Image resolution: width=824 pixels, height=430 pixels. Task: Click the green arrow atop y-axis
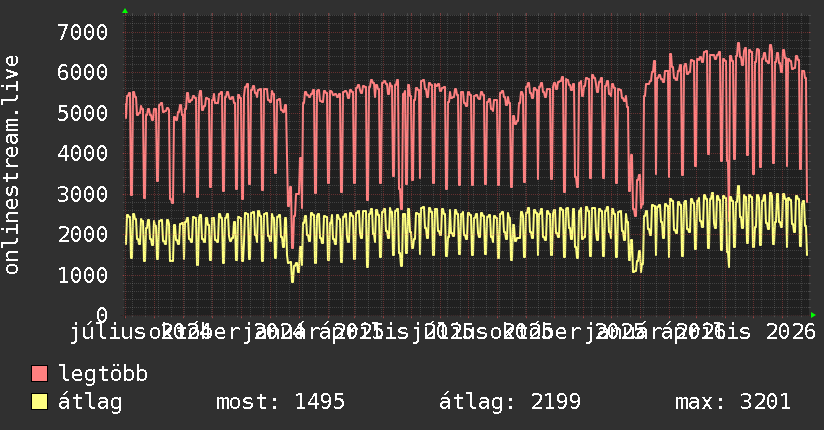pyautogui.click(x=125, y=11)
